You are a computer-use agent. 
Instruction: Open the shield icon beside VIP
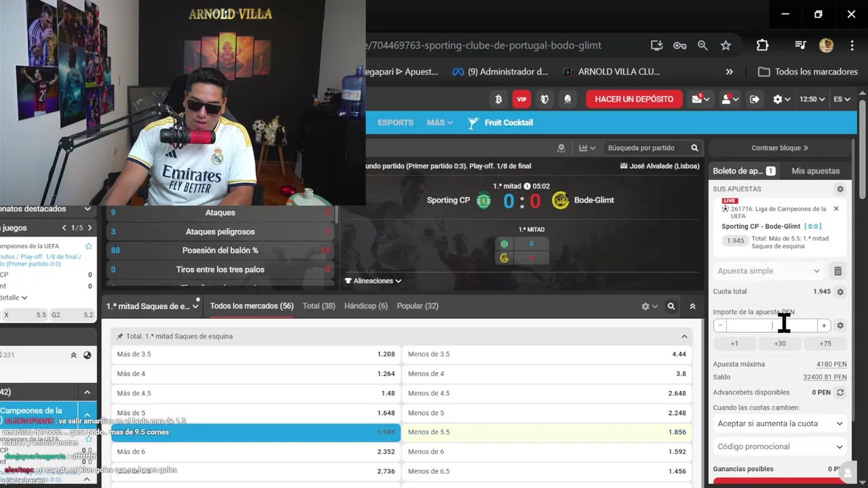545,99
